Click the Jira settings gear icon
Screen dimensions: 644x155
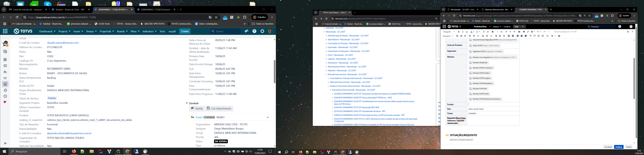coord(262,31)
